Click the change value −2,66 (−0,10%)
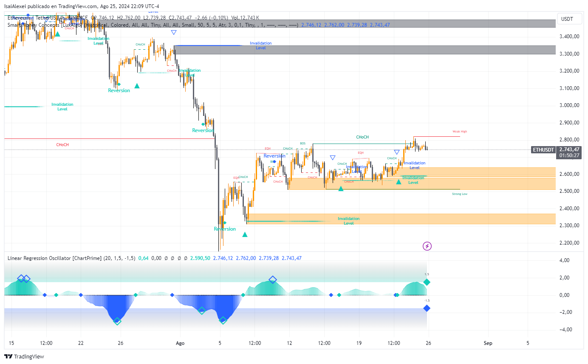The width and height of the screenshot is (588, 364). pos(211,18)
